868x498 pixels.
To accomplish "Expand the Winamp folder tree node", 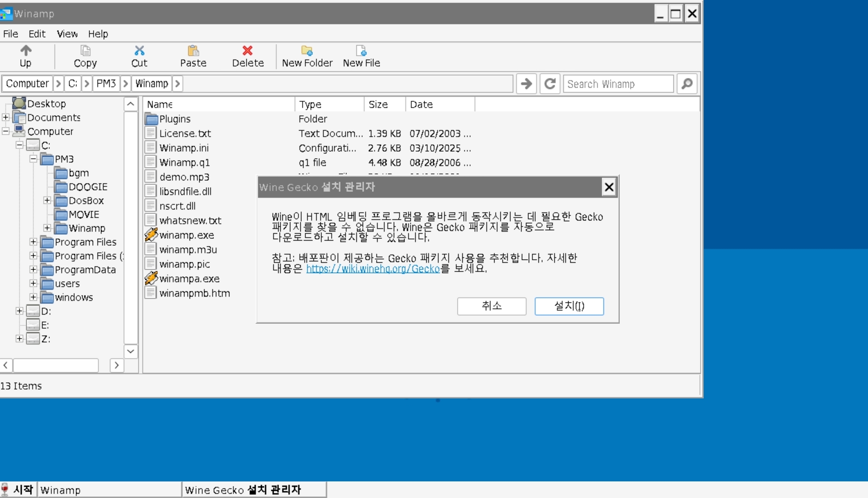I will [x=47, y=228].
